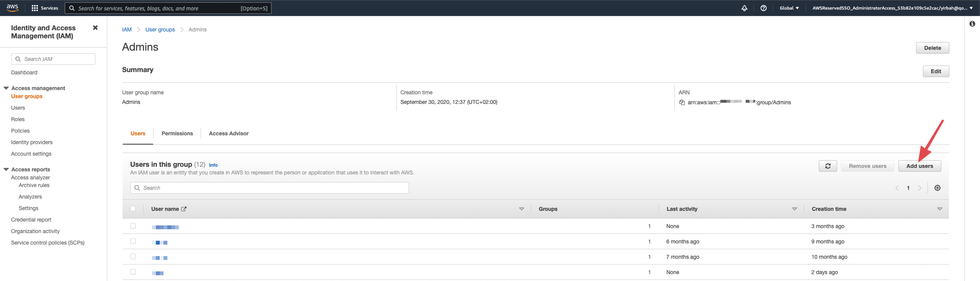Open Credential report in the sidebar
The image size is (980, 281).
tap(31, 220)
